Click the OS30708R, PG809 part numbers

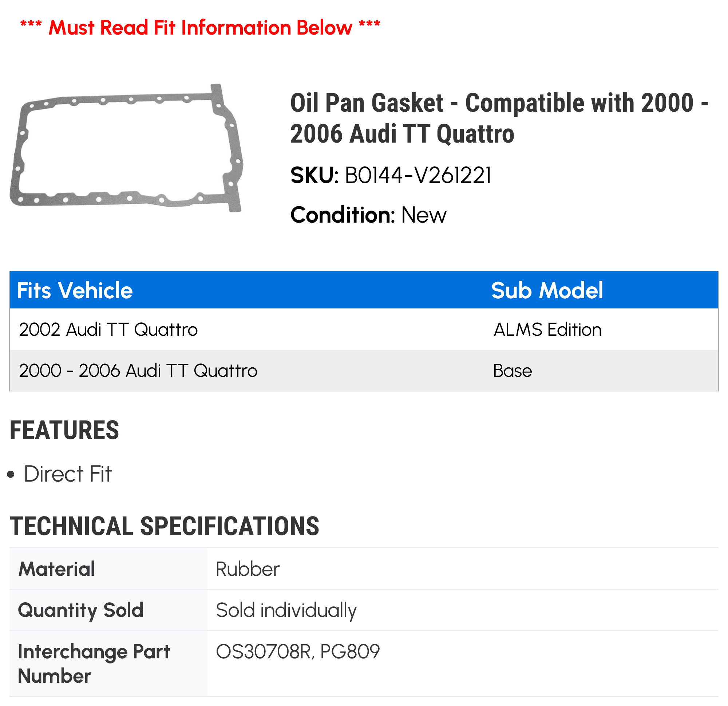click(x=297, y=651)
